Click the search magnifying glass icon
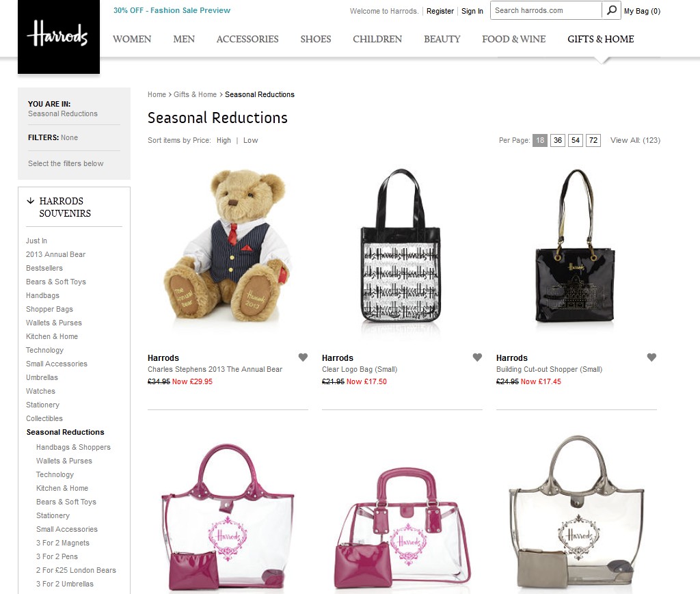Viewport: 700px width, 594px height. (611, 10)
